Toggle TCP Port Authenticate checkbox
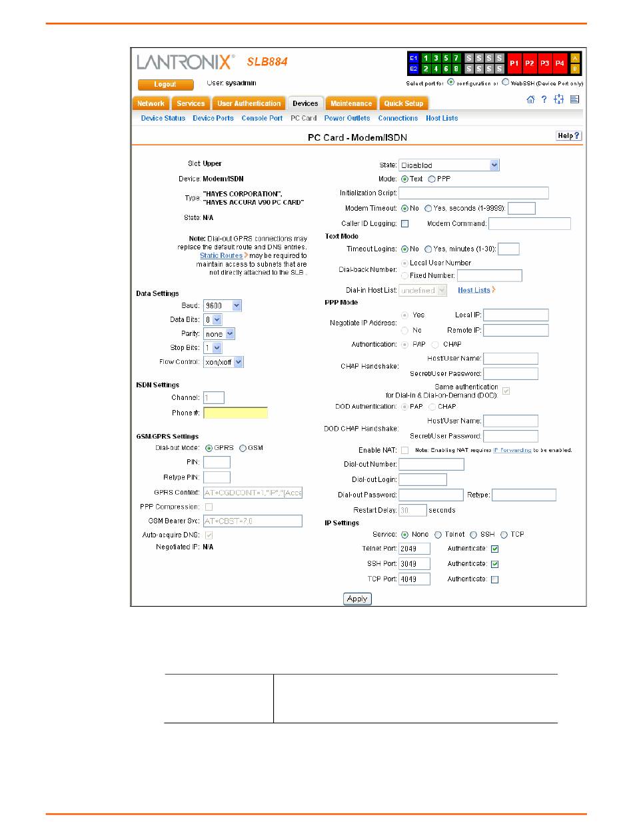 coord(494,580)
